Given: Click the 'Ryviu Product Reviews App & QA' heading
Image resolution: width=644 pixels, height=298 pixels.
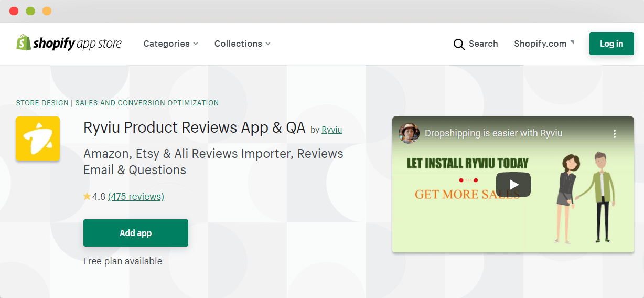Looking at the screenshot, I should pyautogui.click(x=195, y=127).
